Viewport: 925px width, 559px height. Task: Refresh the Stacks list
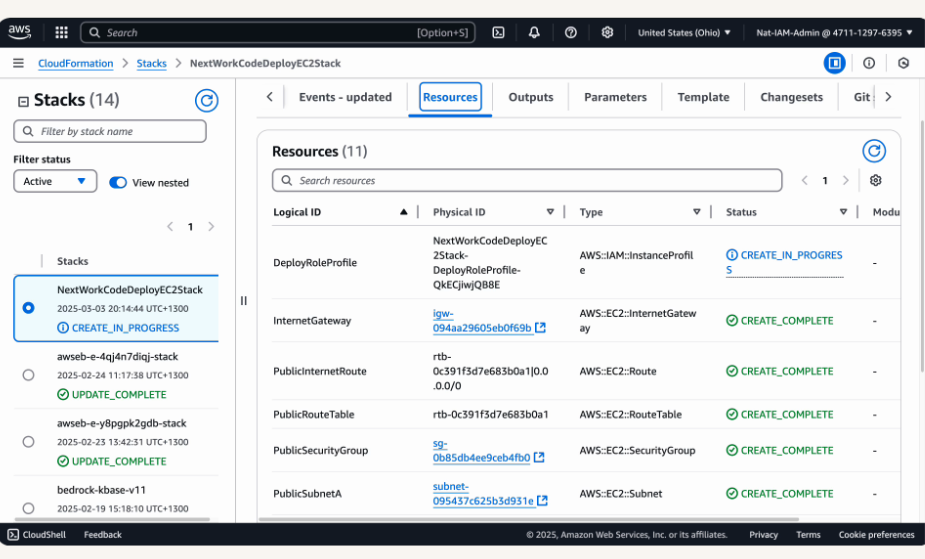tap(206, 100)
